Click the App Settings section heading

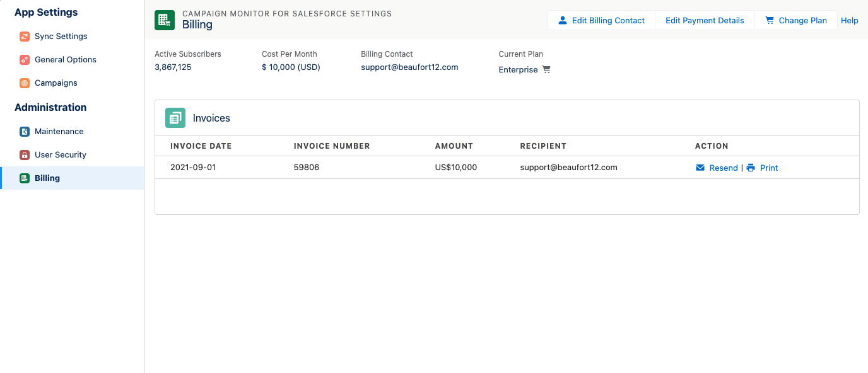click(x=46, y=13)
